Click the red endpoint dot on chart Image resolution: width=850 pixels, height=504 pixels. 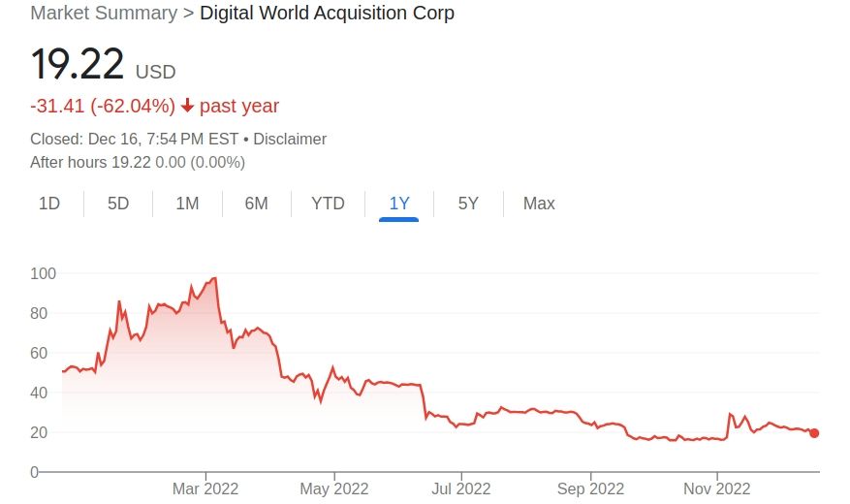pos(814,433)
